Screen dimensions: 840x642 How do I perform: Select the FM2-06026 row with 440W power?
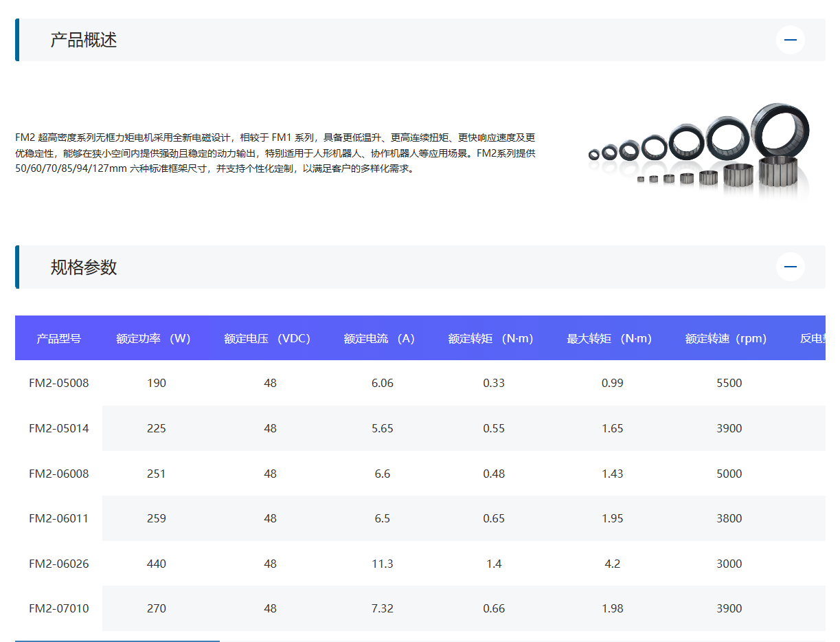(x=58, y=564)
